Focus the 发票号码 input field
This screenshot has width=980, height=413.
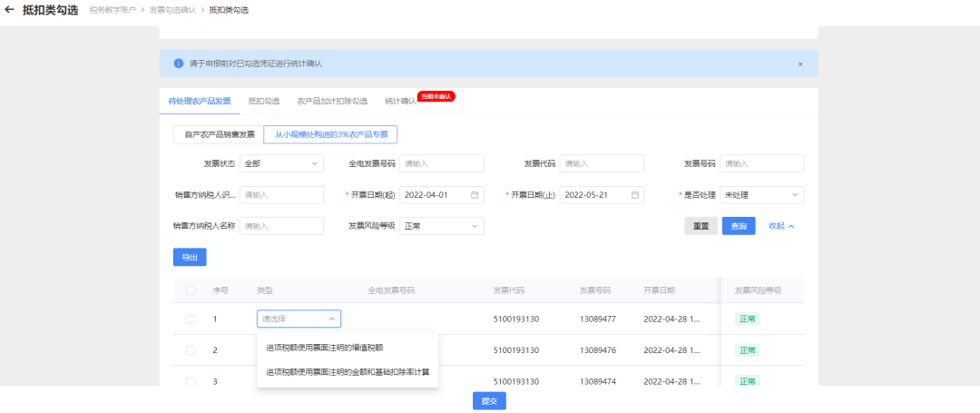point(762,163)
